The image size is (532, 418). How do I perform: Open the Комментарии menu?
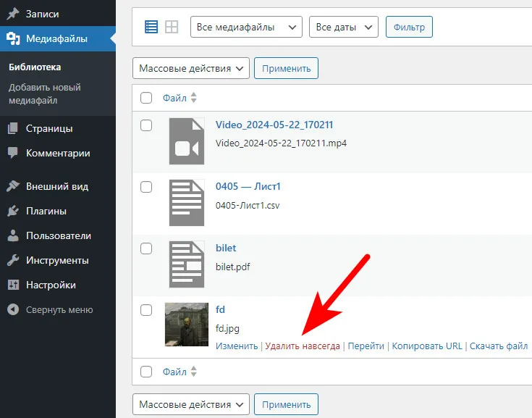58,153
